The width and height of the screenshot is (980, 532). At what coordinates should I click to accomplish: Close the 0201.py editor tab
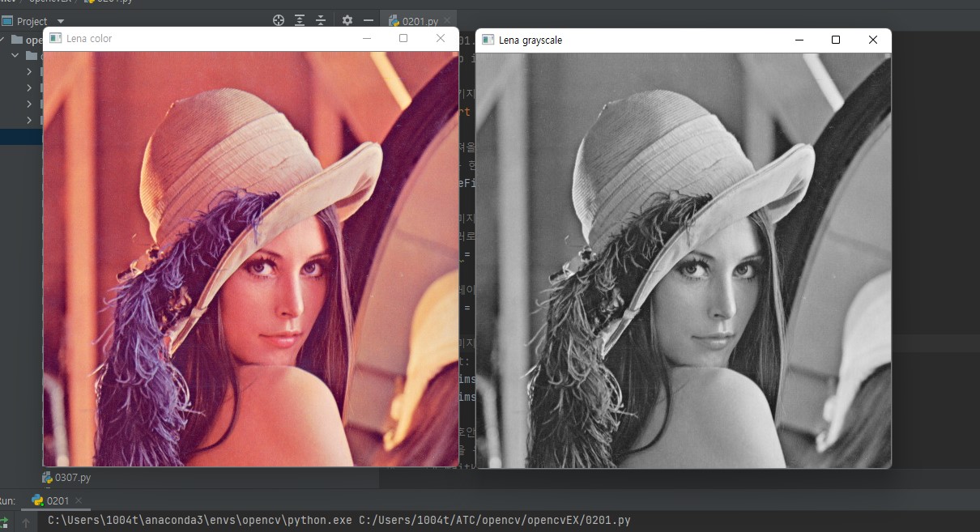(x=448, y=21)
